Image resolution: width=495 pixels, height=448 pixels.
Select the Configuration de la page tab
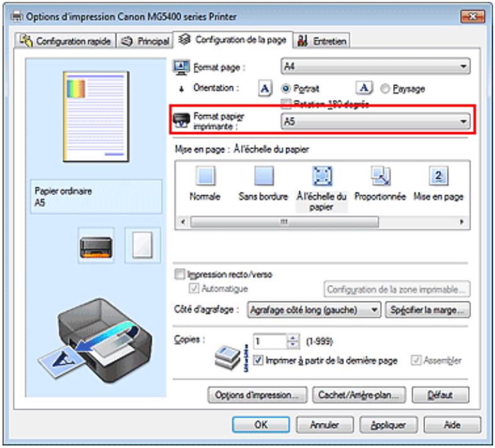233,40
